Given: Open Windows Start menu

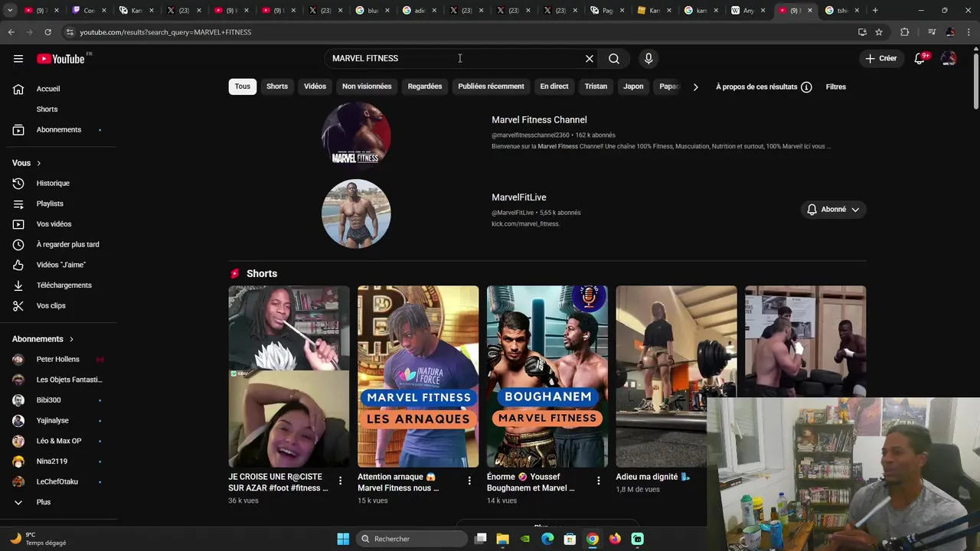Looking at the screenshot, I should tap(343, 539).
